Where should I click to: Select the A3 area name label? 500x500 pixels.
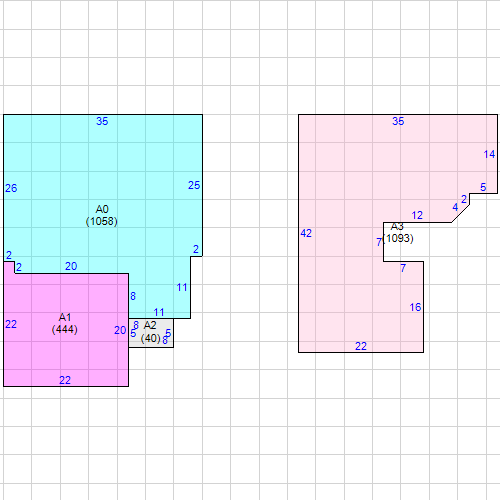point(397,227)
